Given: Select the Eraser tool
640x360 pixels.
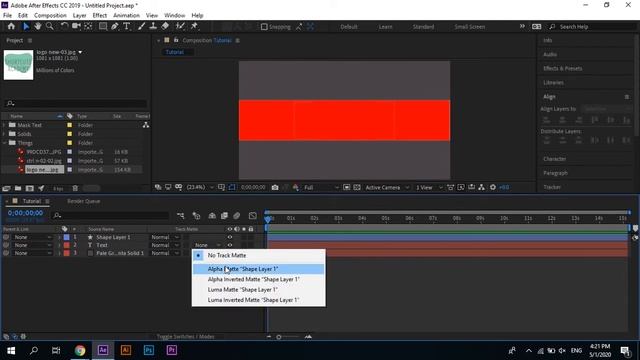Looking at the screenshot, I should tap(165, 27).
